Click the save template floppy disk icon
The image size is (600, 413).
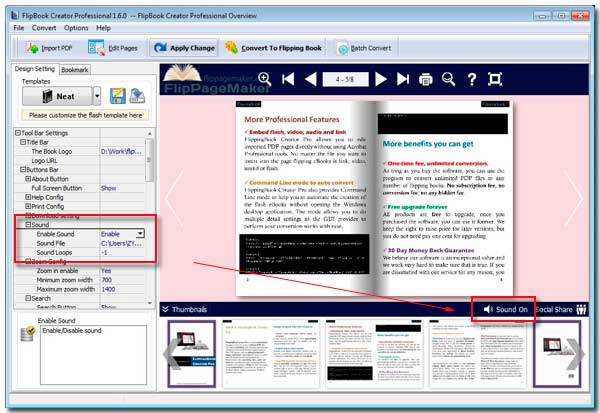(117, 96)
